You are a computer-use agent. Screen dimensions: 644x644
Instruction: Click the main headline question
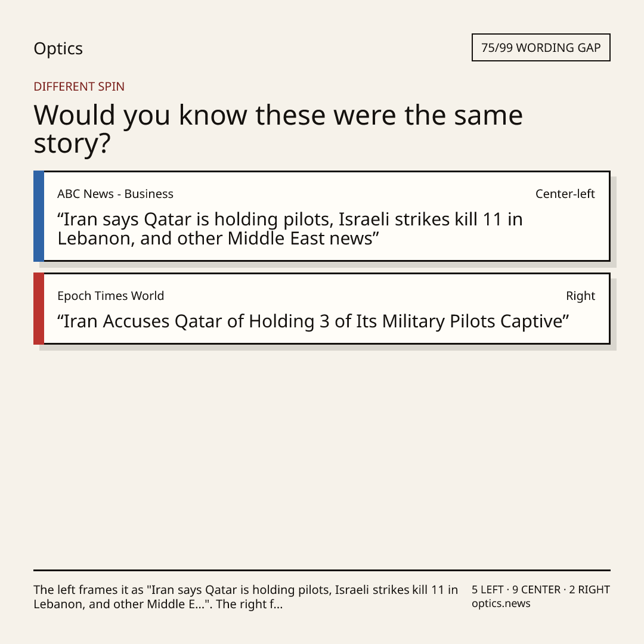coord(278,129)
